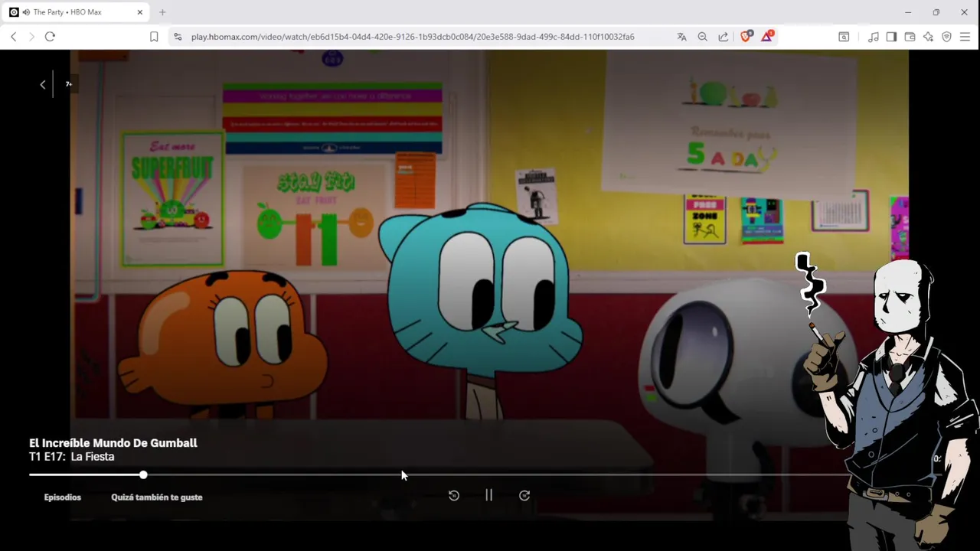Click El Increíble Mundo De Gumball title
Image resolution: width=980 pixels, height=551 pixels.
pos(113,443)
